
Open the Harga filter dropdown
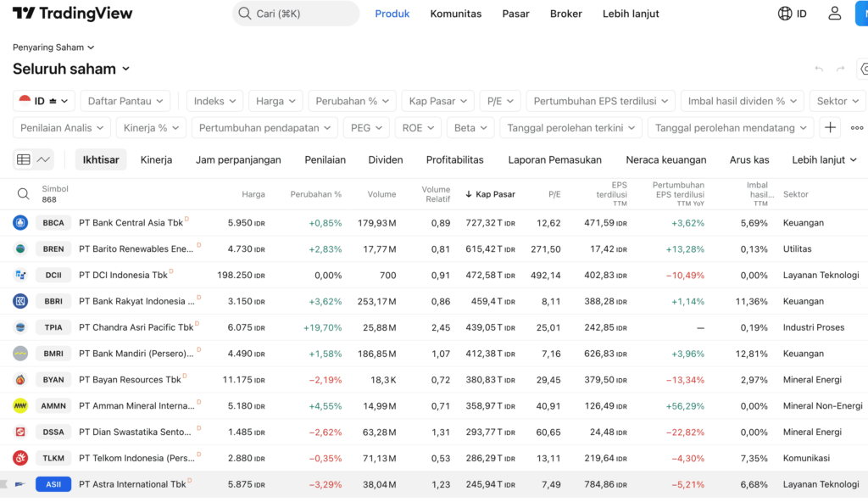275,101
